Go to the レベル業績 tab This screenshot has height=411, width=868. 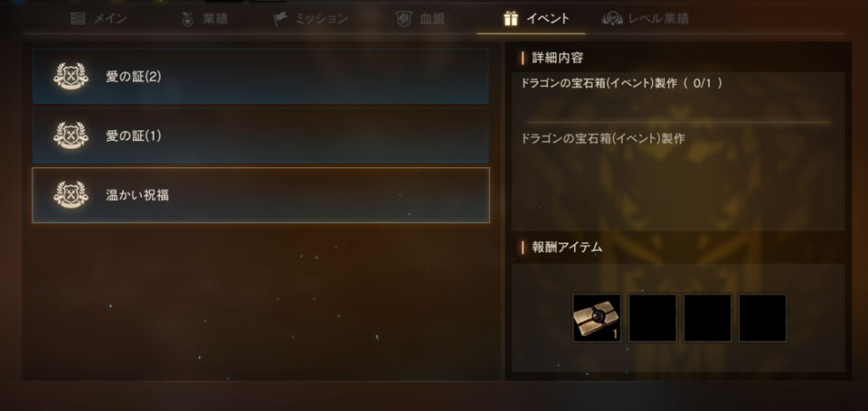646,19
